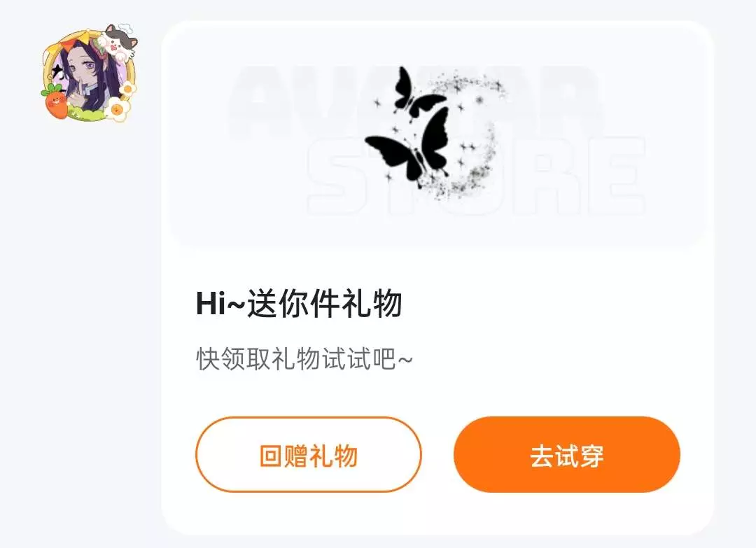Open the sender's anime avatar profile
Image resolution: width=756 pixels, height=548 pixels.
pos(89,73)
